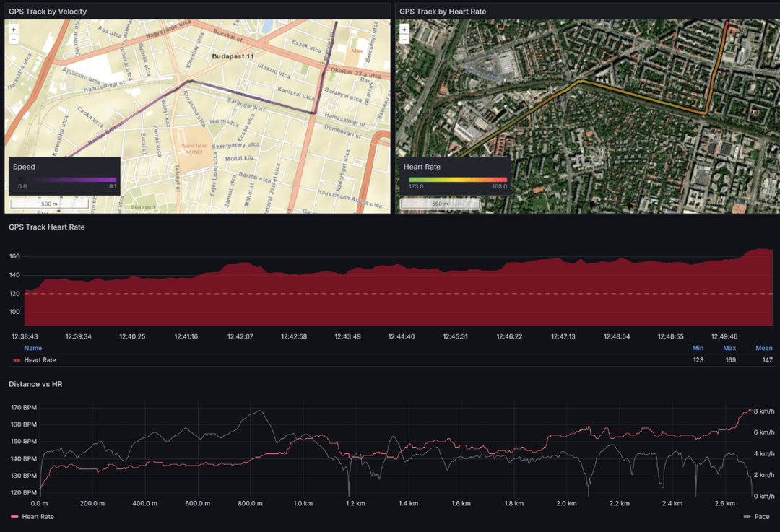This screenshot has width=780, height=532.
Task: Click the Speed purple gradient legend bar
Action: (x=67, y=179)
